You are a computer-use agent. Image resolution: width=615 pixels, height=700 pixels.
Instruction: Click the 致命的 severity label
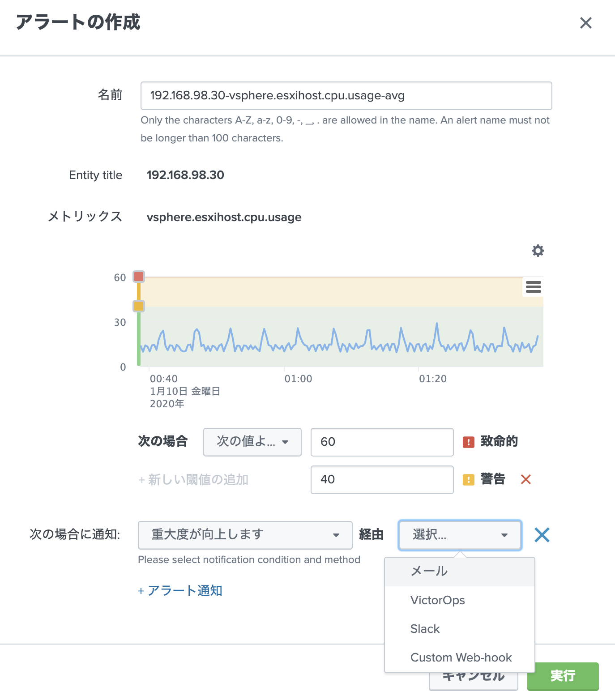click(499, 442)
